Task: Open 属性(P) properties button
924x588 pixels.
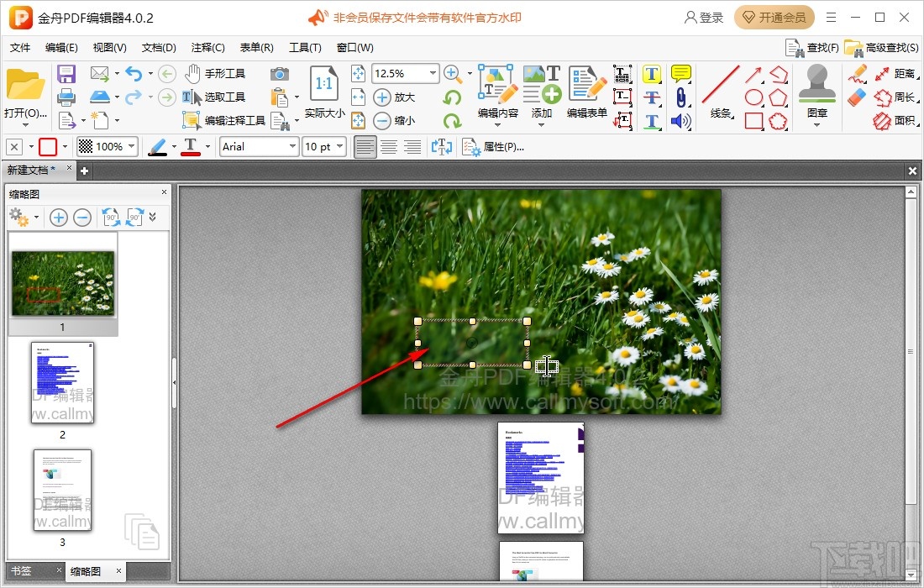Action: coord(493,147)
